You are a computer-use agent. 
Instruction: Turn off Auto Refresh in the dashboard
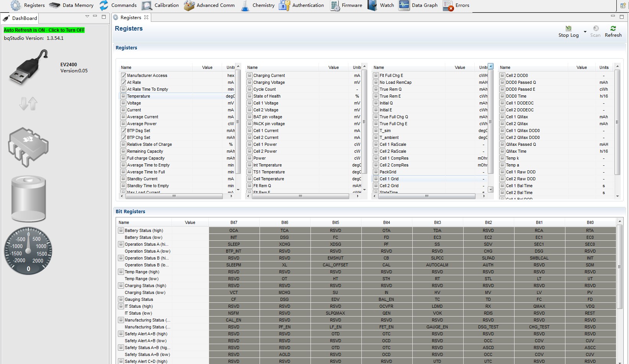click(x=44, y=30)
